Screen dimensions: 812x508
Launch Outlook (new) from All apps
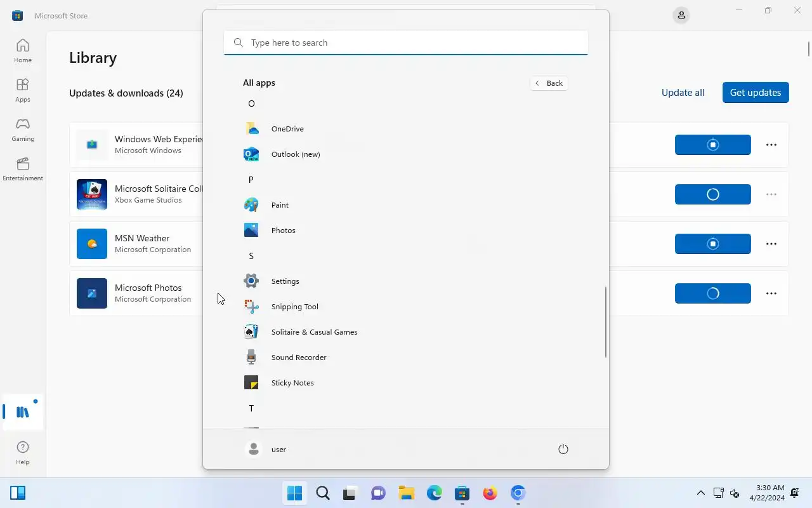coord(405,154)
